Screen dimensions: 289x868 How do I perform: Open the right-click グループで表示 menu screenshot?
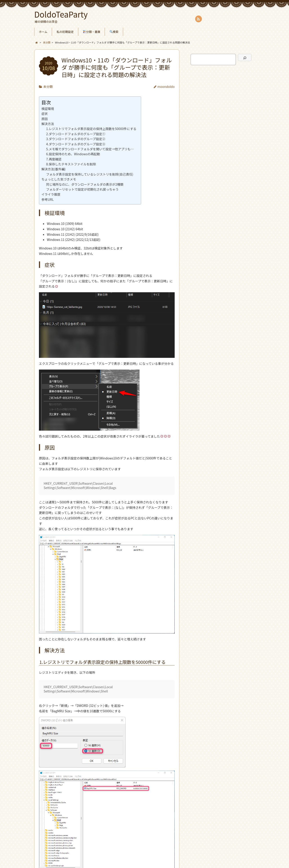[x=89, y=400]
